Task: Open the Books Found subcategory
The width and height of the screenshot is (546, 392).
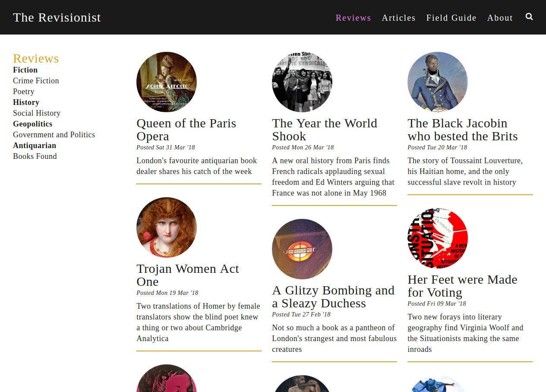Action: [35, 156]
